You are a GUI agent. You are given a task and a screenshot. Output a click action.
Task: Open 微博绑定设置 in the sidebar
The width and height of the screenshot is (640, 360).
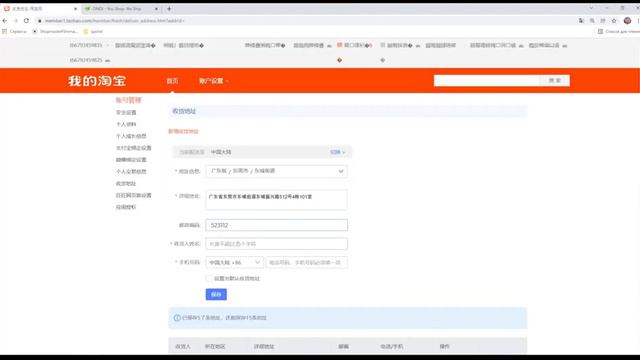point(131,160)
